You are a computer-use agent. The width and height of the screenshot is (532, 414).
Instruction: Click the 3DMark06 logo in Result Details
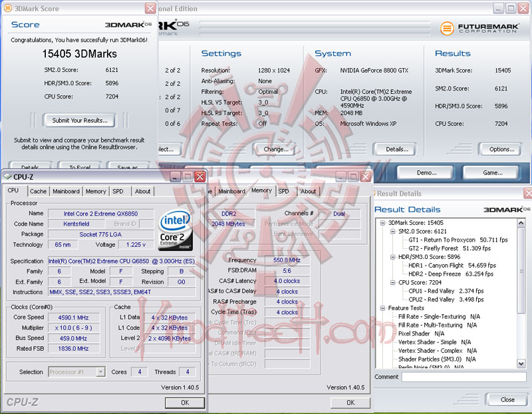pos(507,210)
